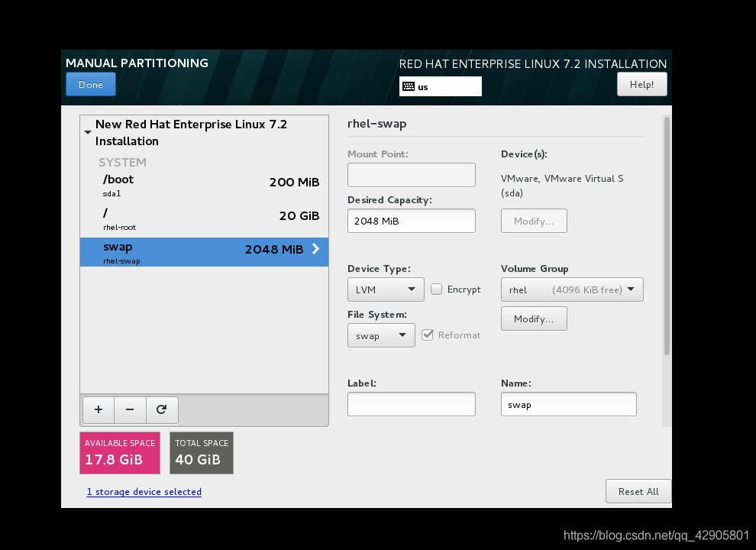Select the swap rhel-swap partition row
The width and height of the screenshot is (756, 550).
pos(204,252)
